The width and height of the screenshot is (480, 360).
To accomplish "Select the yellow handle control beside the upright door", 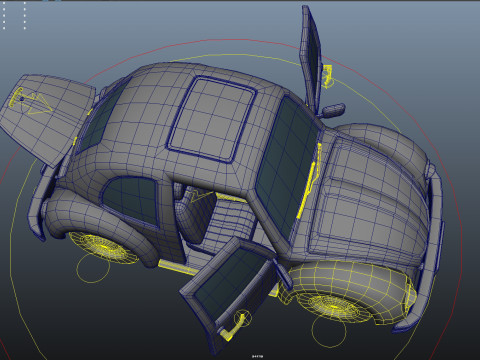I will [327, 77].
